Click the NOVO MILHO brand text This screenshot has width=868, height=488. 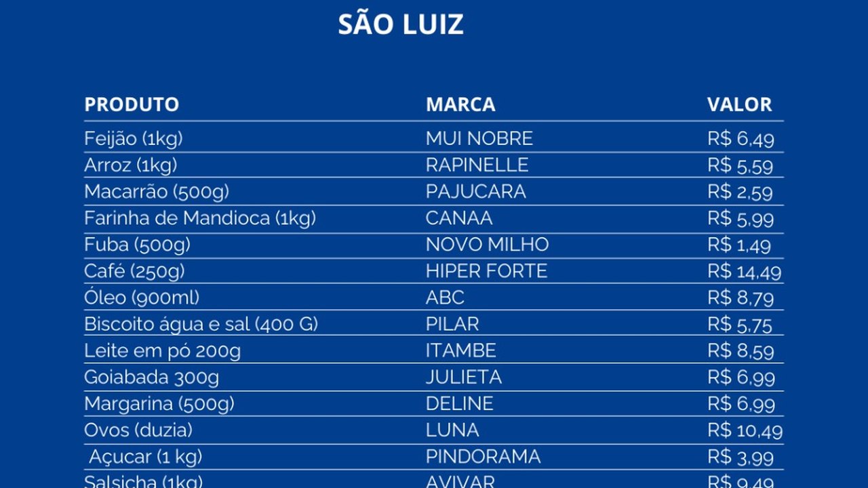click(x=487, y=245)
